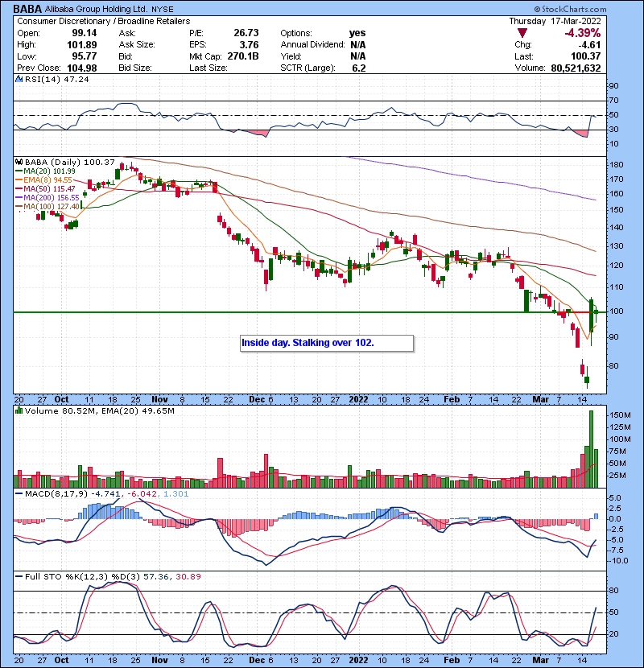644x668 pixels.
Task: Click the Last price 100.37
Action: point(586,56)
